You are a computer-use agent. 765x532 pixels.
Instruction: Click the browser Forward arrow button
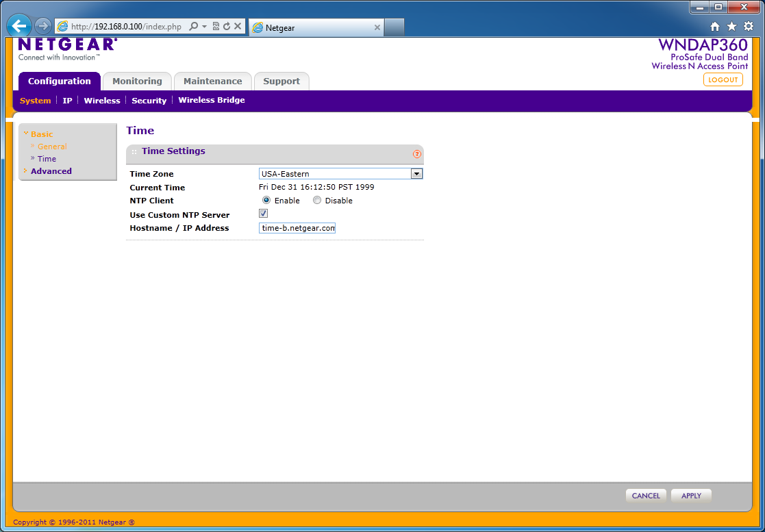tap(43, 26)
